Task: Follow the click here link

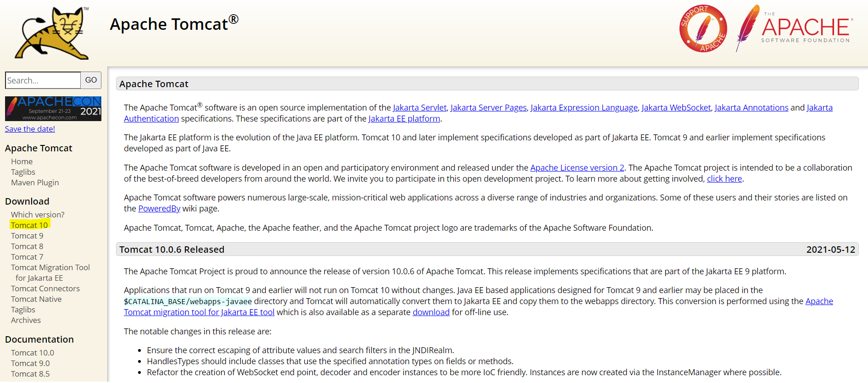Action: pos(724,179)
